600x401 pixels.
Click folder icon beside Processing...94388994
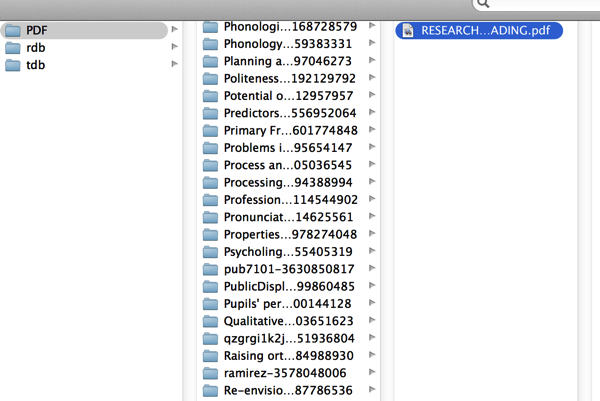pyautogui.click(x=210, y=183)
